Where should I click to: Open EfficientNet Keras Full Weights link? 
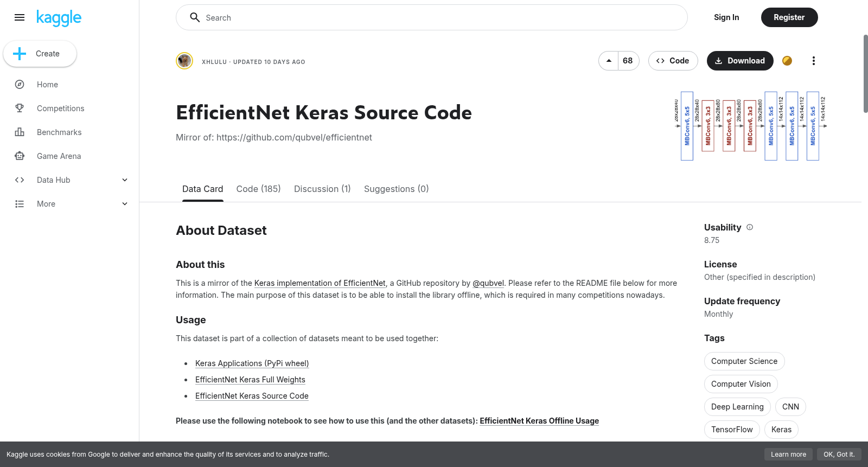click(250, 380)
